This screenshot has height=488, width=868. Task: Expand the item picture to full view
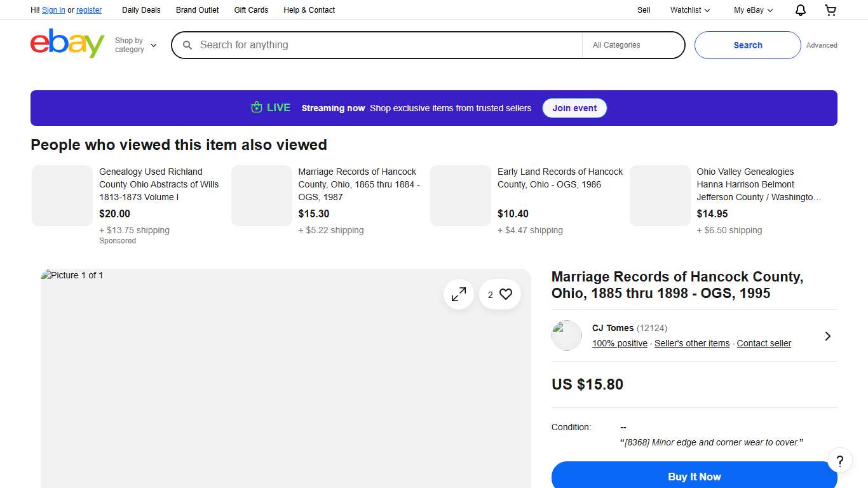tap(458, 294)
